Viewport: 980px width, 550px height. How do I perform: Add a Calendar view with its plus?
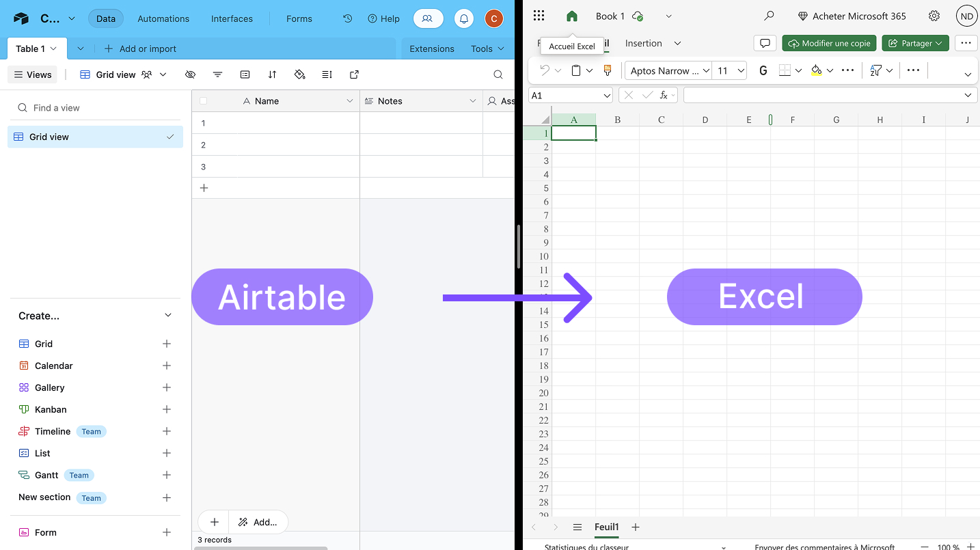pos(167,366)
